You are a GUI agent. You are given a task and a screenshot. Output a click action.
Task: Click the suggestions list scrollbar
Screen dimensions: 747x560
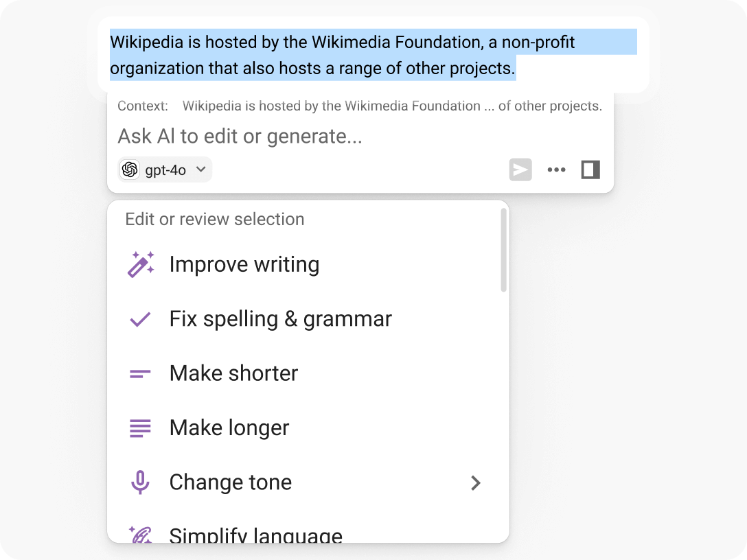pyautogui.click(x=503, y=251)
